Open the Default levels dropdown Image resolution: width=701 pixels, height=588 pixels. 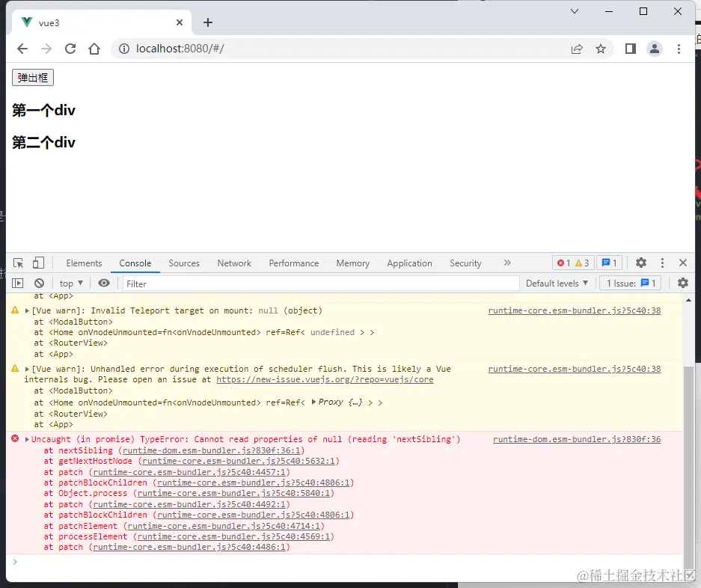click(557, 284)
